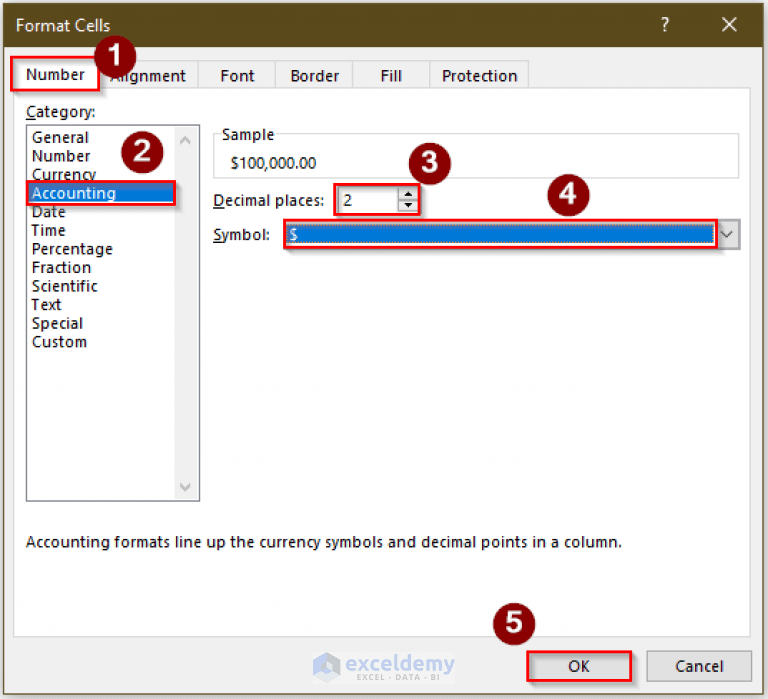The width and height of the screenshot is (768, 699).
Task: Switch to the Alignment tab
Action: (148, 76)
